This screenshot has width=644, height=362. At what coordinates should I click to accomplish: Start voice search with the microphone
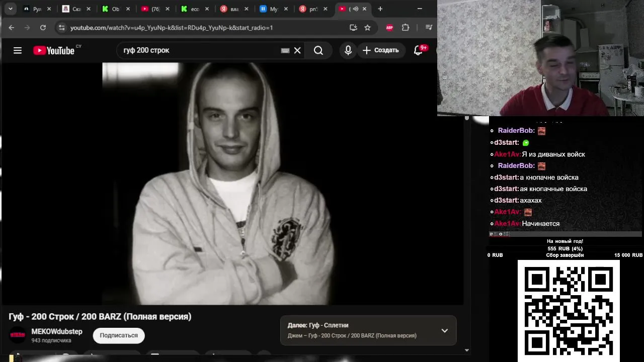(x=348, y=50)
